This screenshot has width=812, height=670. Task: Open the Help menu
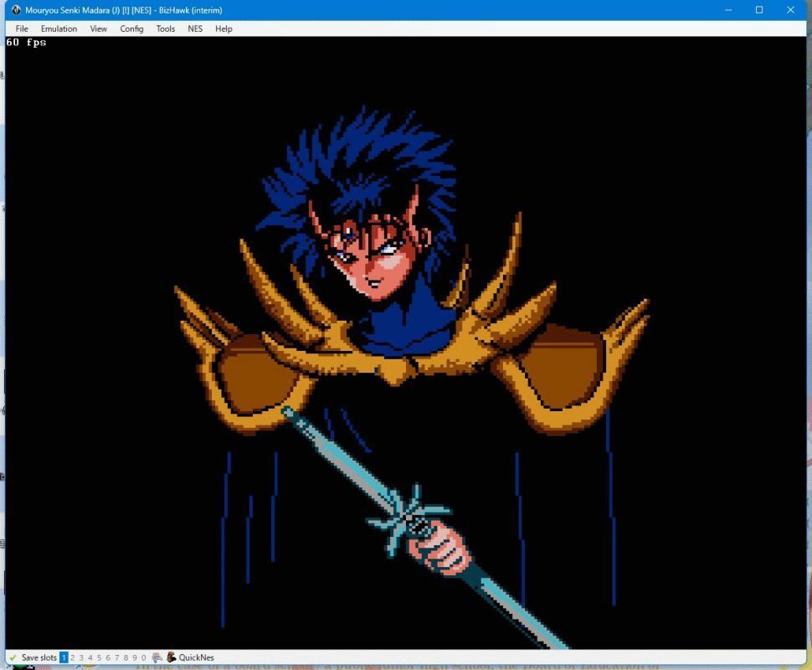(224, 29)
